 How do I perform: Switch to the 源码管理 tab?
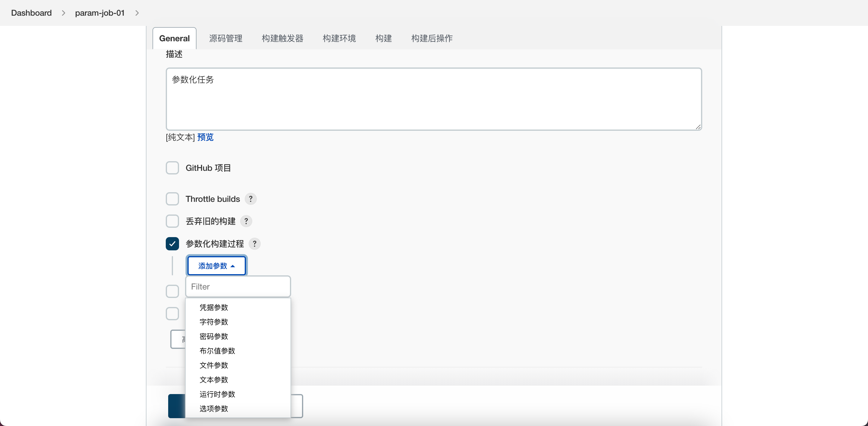click(226, 38)
